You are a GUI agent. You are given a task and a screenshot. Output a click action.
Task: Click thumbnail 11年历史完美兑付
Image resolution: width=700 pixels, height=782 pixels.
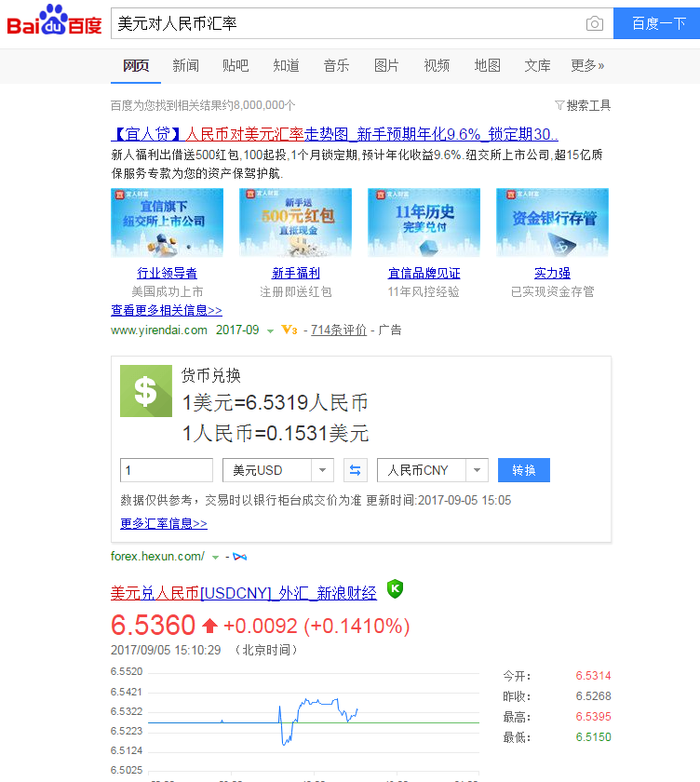[x=424, y=222]
